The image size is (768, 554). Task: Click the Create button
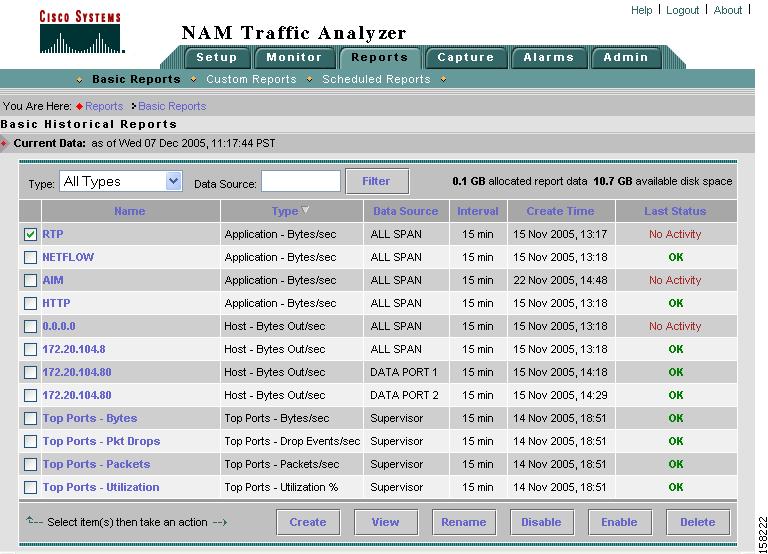point(308,522)
